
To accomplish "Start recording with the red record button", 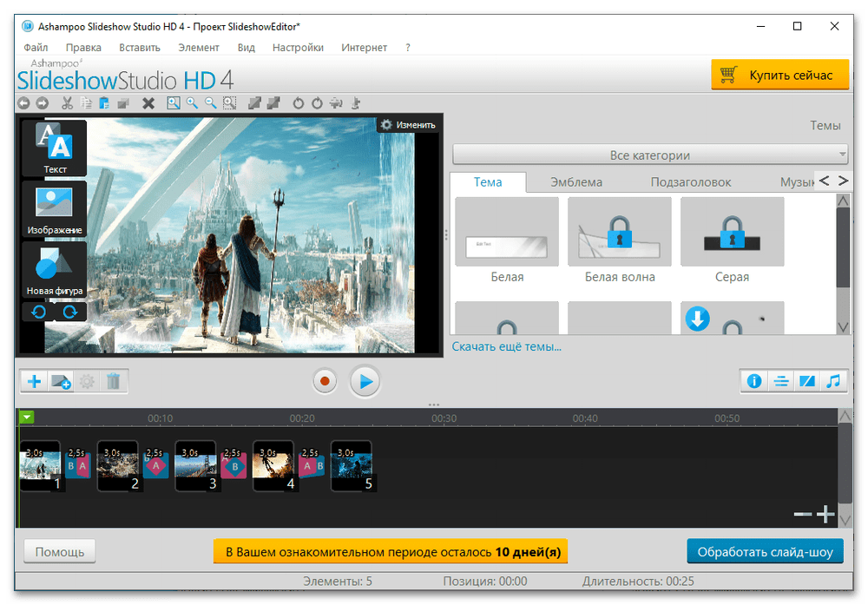I will click(325, 381).
